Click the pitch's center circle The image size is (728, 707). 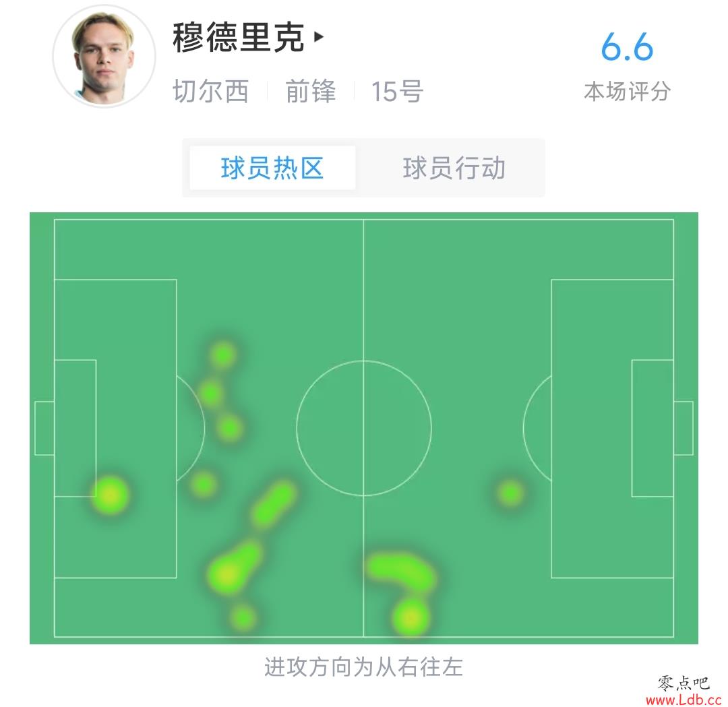click(364, 428)
